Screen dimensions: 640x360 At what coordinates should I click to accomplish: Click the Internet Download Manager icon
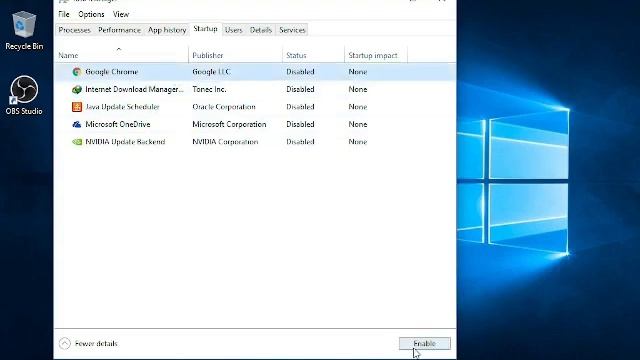(77, 89)
